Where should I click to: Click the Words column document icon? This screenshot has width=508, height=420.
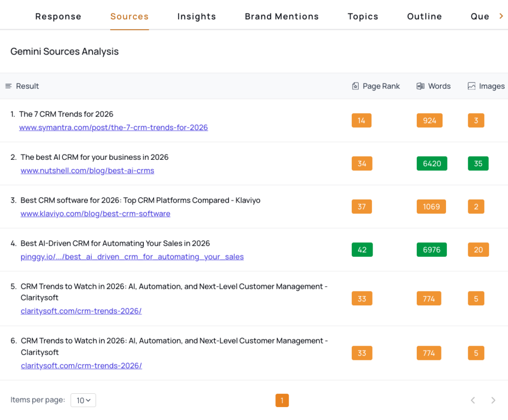[421, 86]
